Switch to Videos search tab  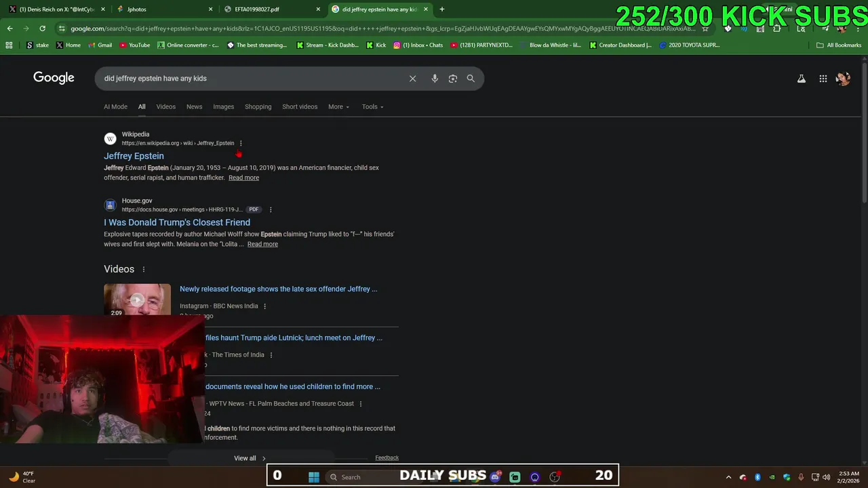point(166,106)
